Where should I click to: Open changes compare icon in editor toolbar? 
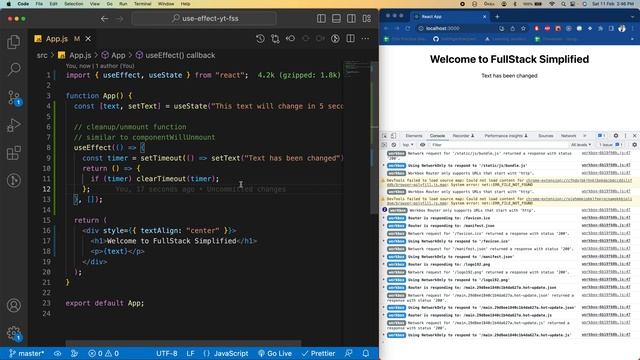point(275,39)
